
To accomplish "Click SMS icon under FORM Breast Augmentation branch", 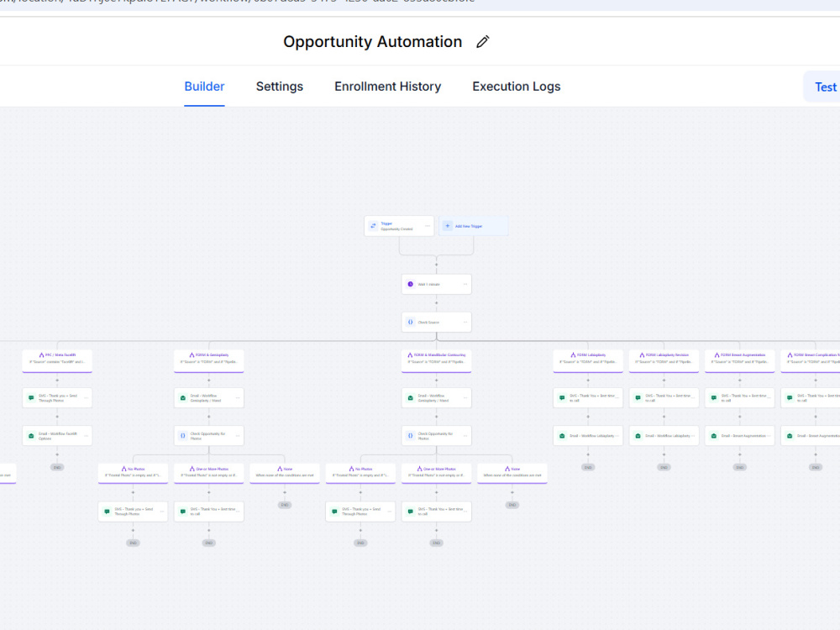I will coord(713,398).
